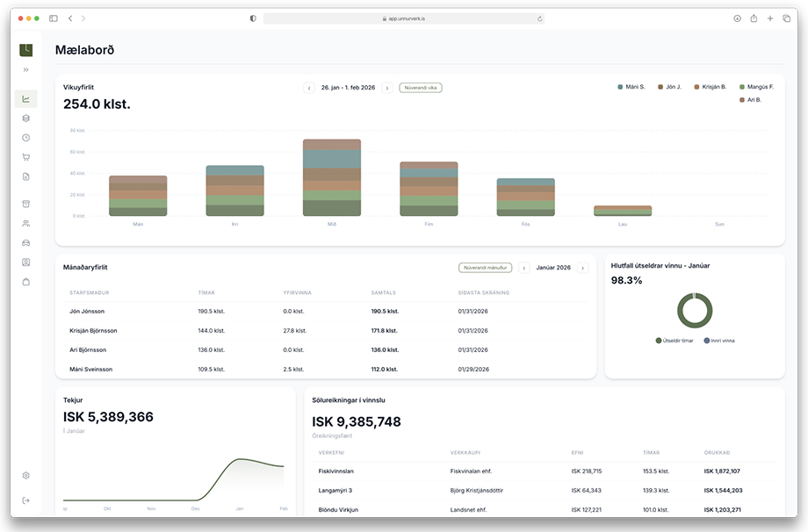The height and width of the screenshot is (532, 808).
Task: Click the logout icon at sidebar bottom
Action: (x=26, y=500)
